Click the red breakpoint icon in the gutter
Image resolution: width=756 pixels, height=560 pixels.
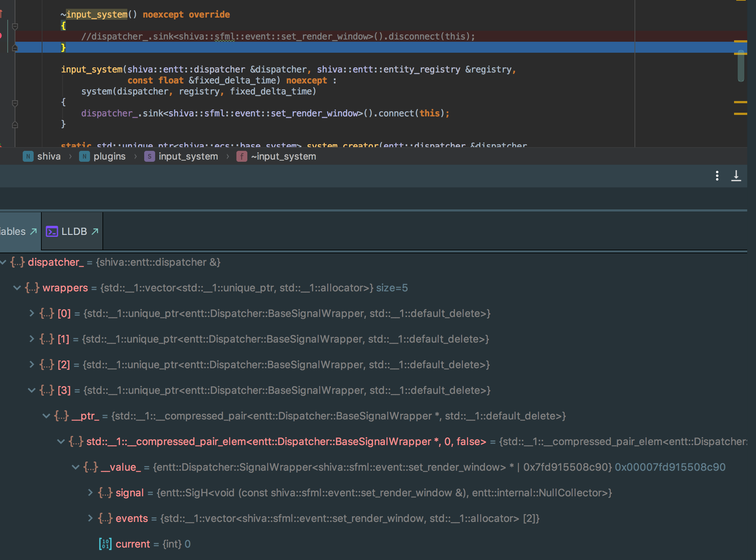click(x=2, y=36)
